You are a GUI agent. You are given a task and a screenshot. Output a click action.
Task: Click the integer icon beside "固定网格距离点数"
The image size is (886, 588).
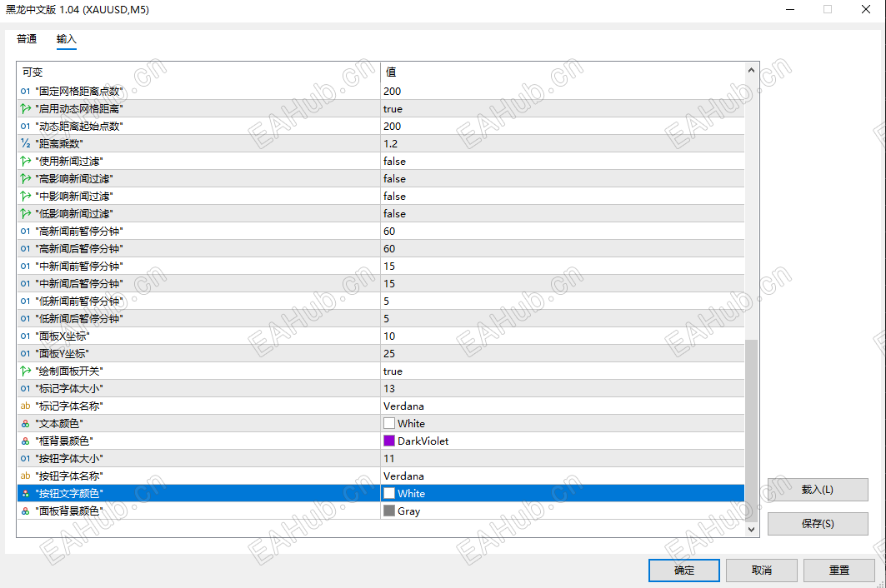point(26,91)
